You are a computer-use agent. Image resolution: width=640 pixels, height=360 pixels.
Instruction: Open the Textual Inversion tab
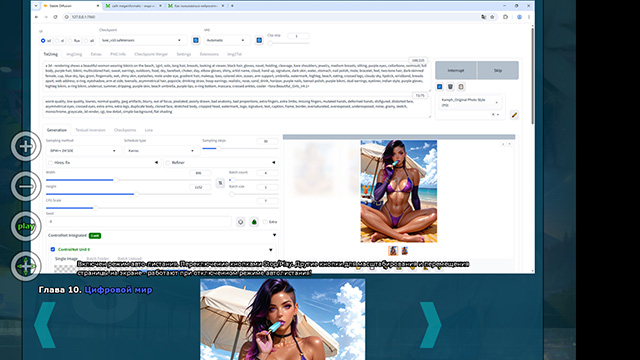90,130
